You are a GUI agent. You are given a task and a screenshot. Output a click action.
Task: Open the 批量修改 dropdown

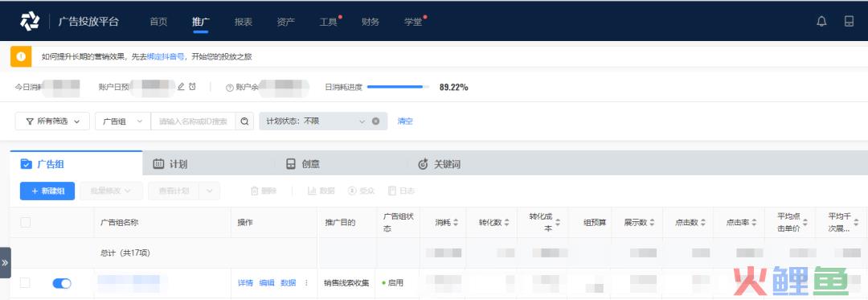111,191
